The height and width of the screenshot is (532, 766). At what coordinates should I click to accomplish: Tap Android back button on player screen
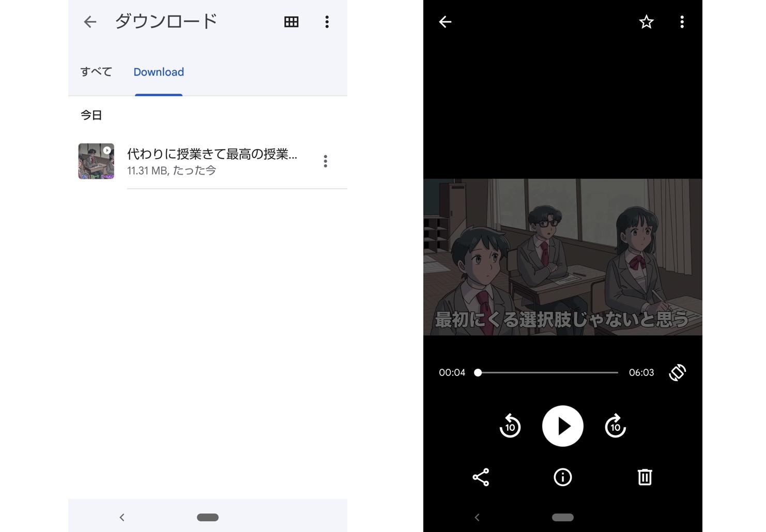pos(477,517)
